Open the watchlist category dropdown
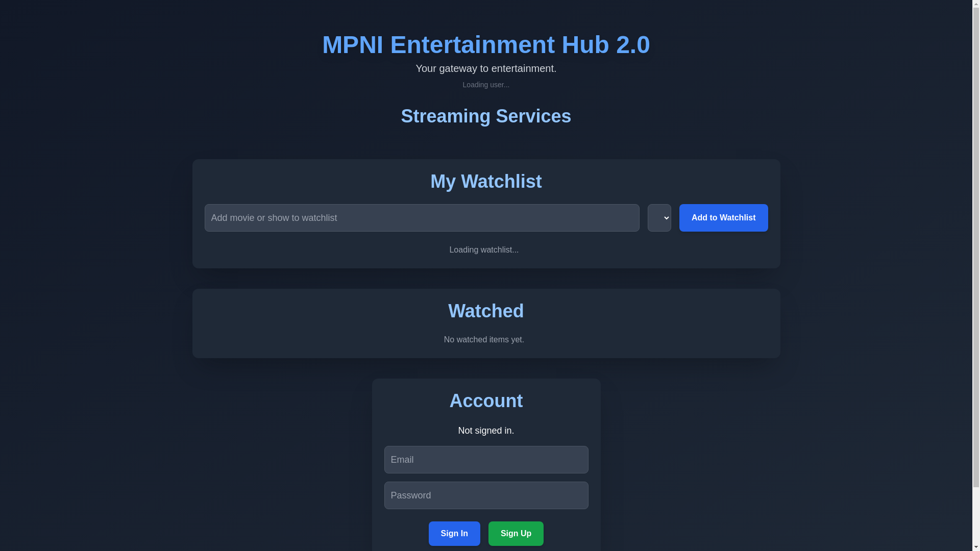 659,218
